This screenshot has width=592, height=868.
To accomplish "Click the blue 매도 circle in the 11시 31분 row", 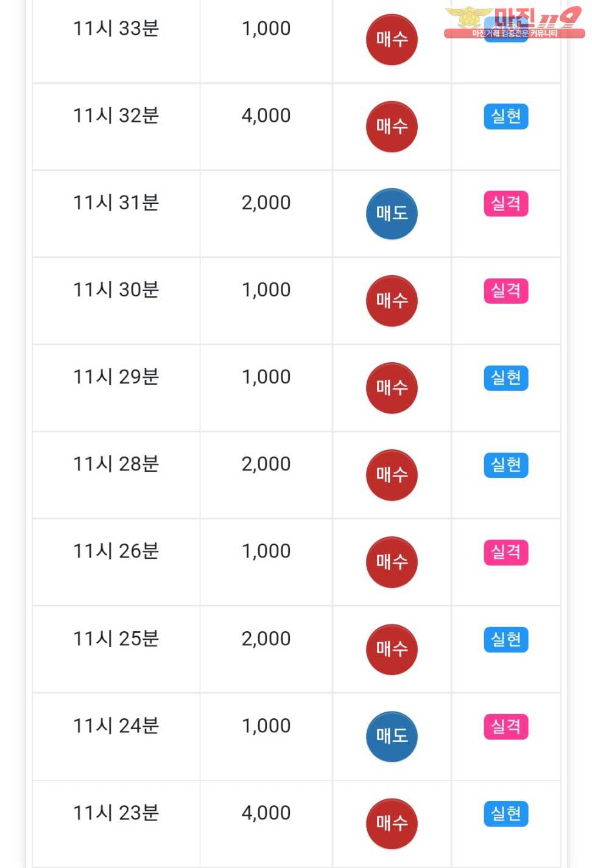I will click(392, 214).
